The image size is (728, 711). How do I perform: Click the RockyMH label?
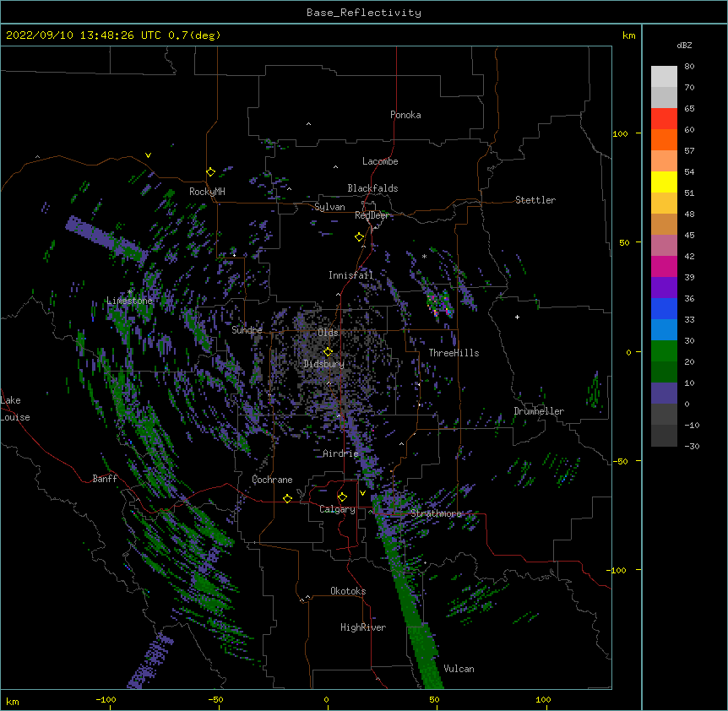coord(207,192)
